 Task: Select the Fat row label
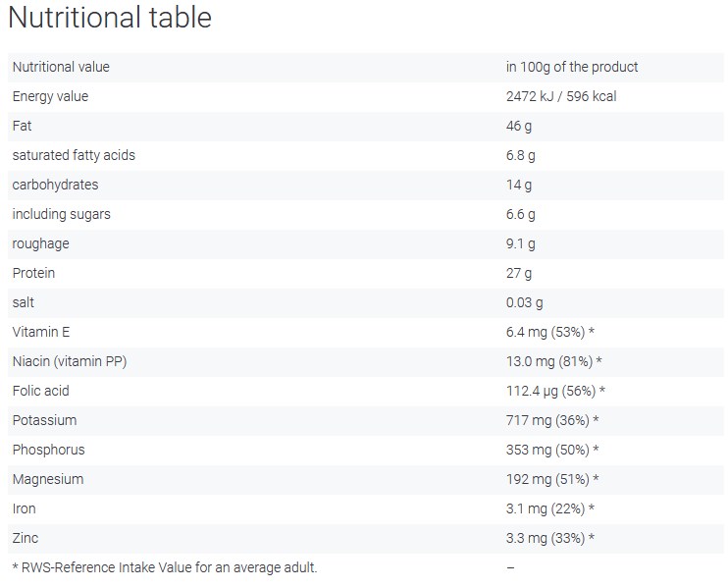[22, 126]
